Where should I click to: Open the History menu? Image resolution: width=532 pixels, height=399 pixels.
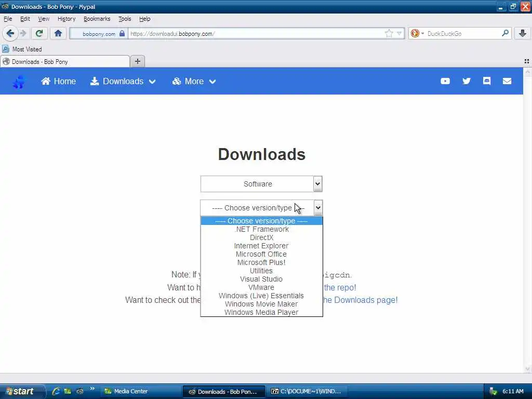66,19
